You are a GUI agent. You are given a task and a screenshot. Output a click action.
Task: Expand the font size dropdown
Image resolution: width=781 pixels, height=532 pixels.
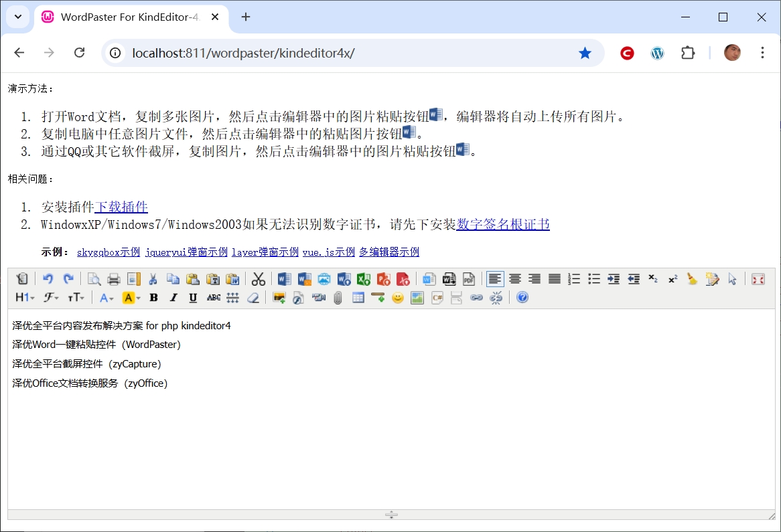coord(76,298)
